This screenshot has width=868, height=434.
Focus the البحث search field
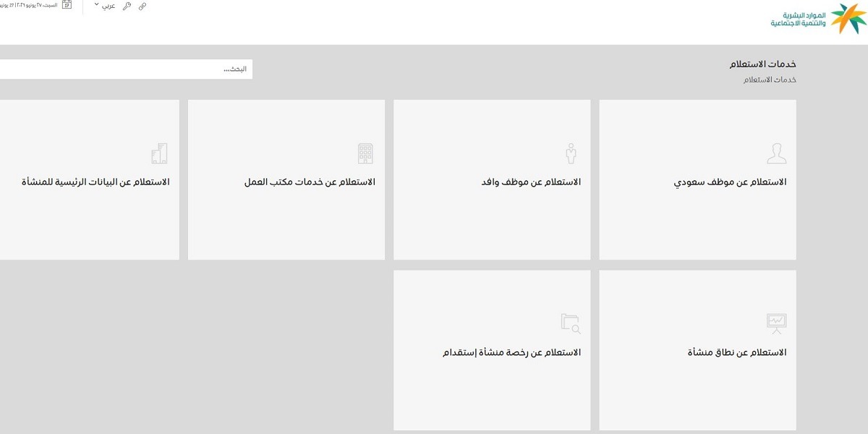click(126, 69)
